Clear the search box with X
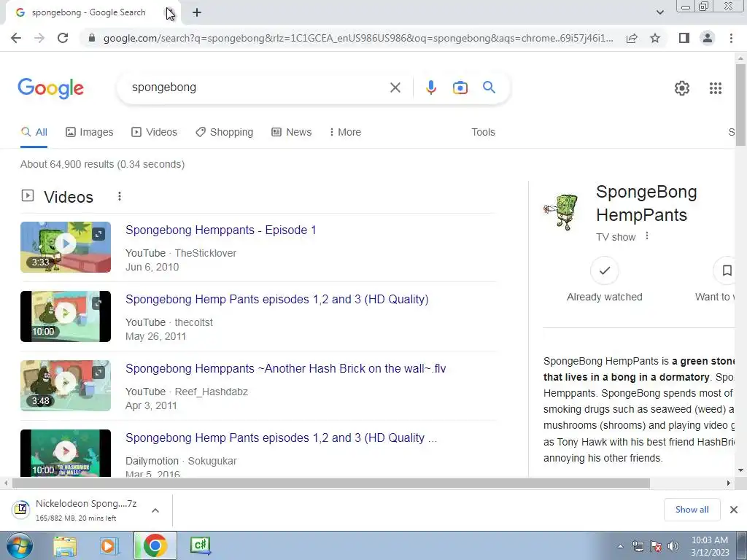 395,87
